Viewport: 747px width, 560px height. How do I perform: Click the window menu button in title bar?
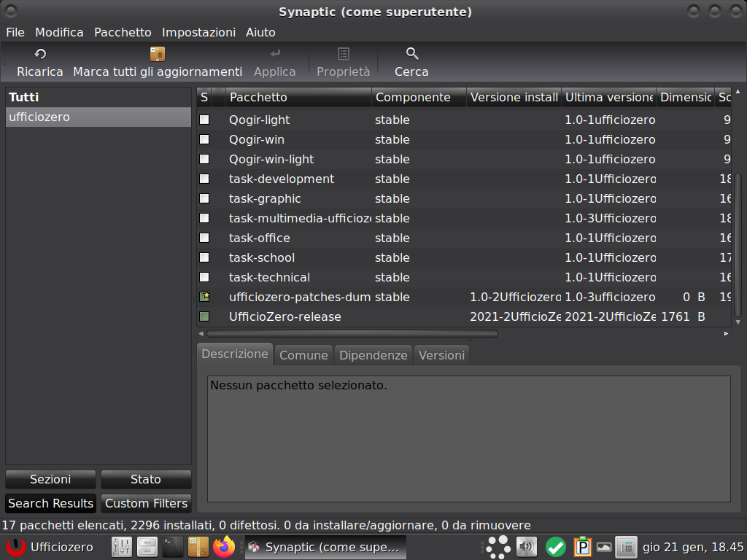click(10, 10)
